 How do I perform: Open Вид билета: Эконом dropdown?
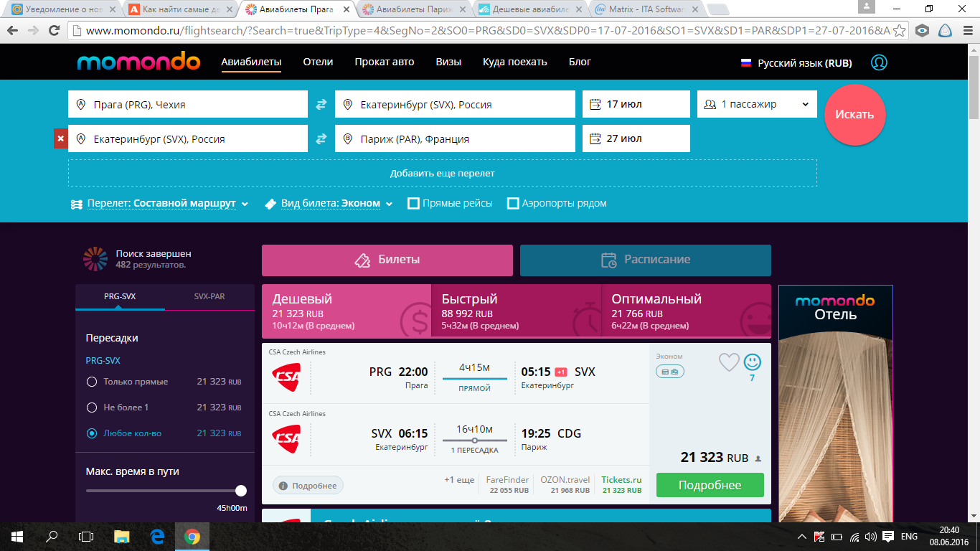click(x=329, y=204)
